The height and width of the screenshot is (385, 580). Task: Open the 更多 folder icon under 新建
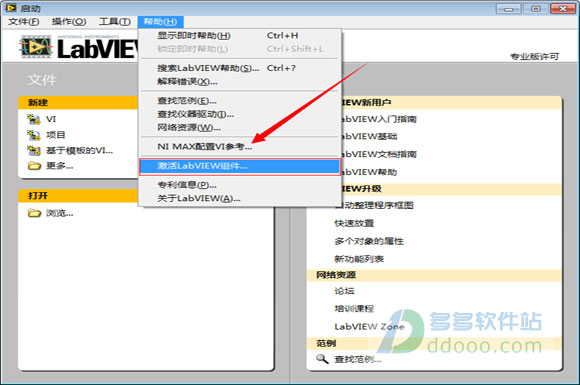click(x=34, y=166)
